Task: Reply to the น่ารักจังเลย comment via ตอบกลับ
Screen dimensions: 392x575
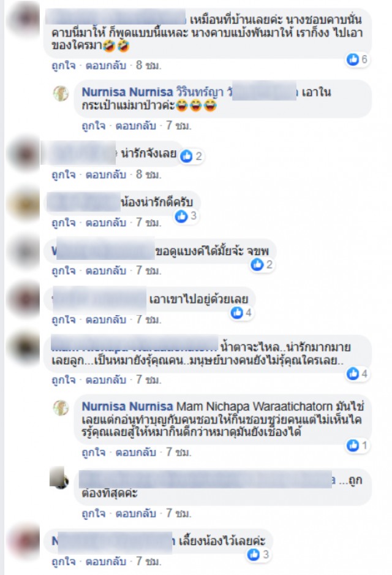Action: point(106,175)
